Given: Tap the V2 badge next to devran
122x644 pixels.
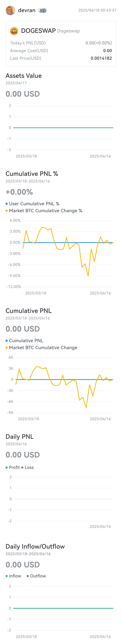Looking at the screenshot, I should click(x=42, y=10).
